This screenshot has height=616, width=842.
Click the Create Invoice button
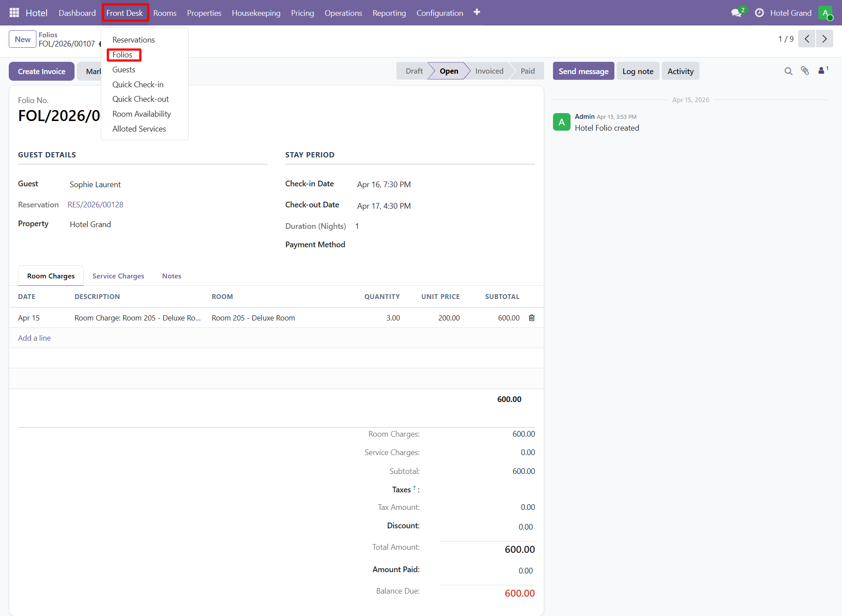point(42,71)
